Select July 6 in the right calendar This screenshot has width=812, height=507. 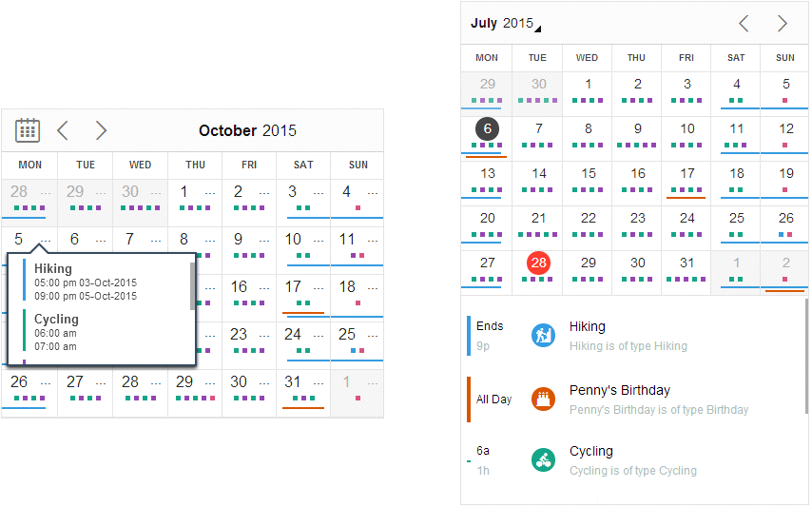point(488,129)
